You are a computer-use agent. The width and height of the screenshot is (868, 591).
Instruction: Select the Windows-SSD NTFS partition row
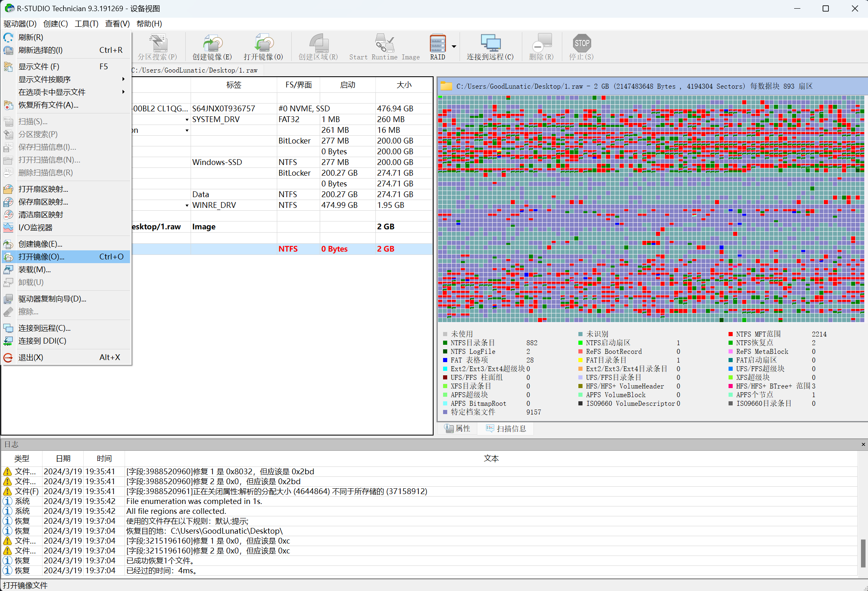(282, 162)
